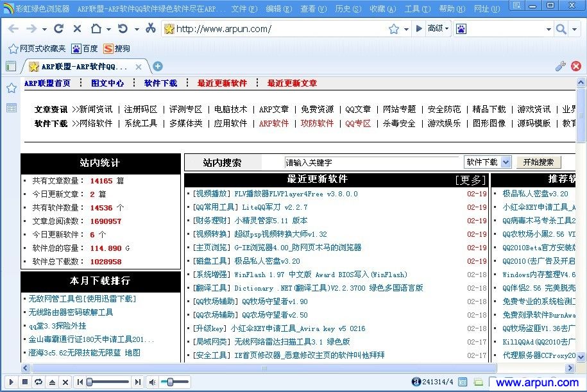Click the previous track icon
Screen dimensions: 587x392
pos(80,382)
